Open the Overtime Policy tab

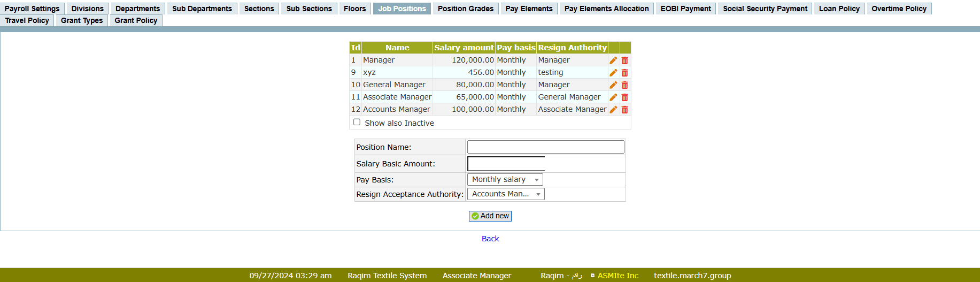899,9
